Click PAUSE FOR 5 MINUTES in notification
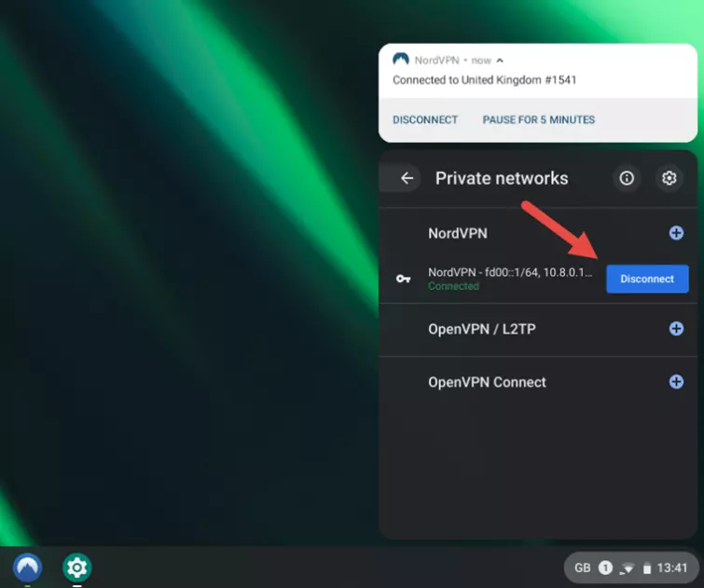Viewport: 704px width, 588px height. (x=538, y=120)
